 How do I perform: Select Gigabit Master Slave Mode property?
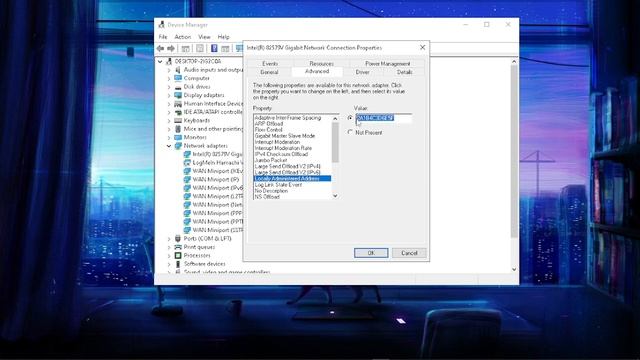click(284, 136)
